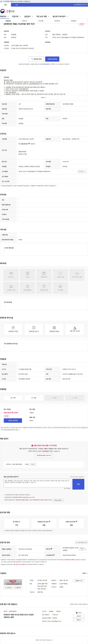
Task: Jump to the 근무조건 section tab
Action: click(24, 21)
